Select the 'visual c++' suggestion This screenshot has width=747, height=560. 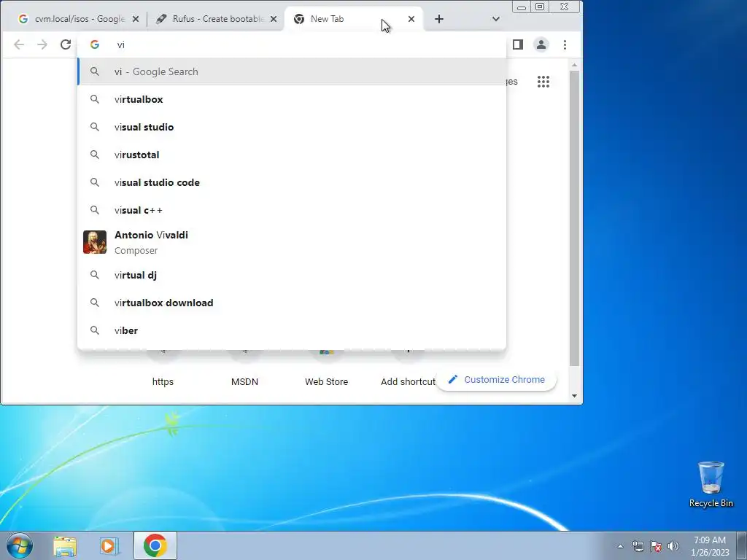[292, 210]
